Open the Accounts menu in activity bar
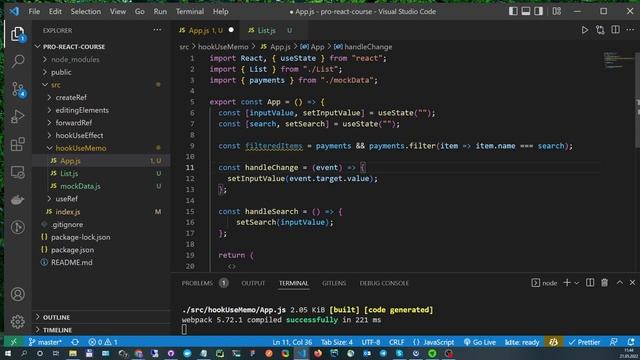The height and width of the screenshot is (360, 640). pos(18,294)
